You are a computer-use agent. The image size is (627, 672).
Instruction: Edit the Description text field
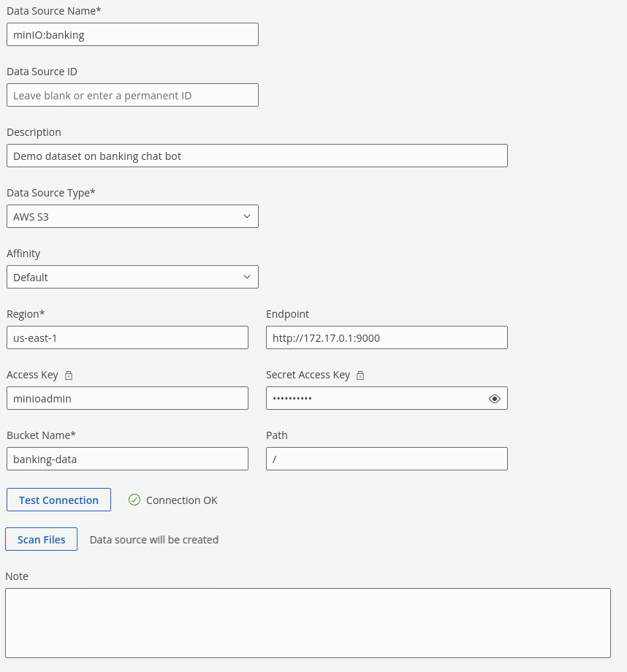click(256, 156)
